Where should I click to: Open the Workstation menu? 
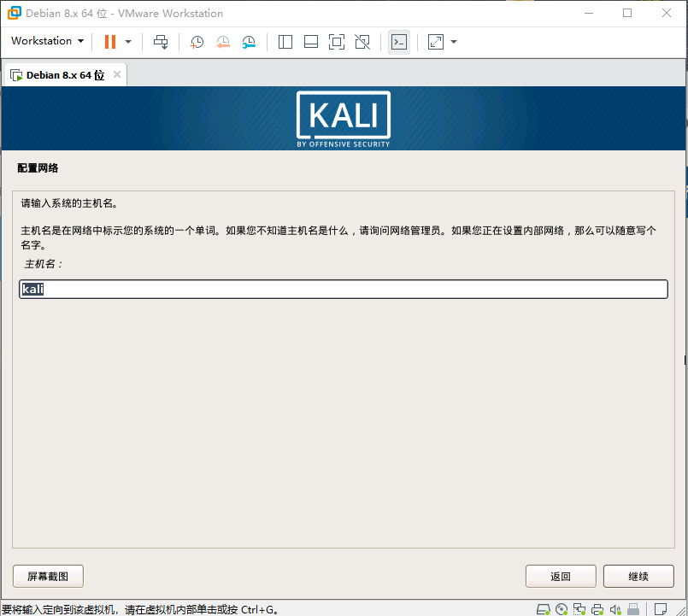coord(47,41)
